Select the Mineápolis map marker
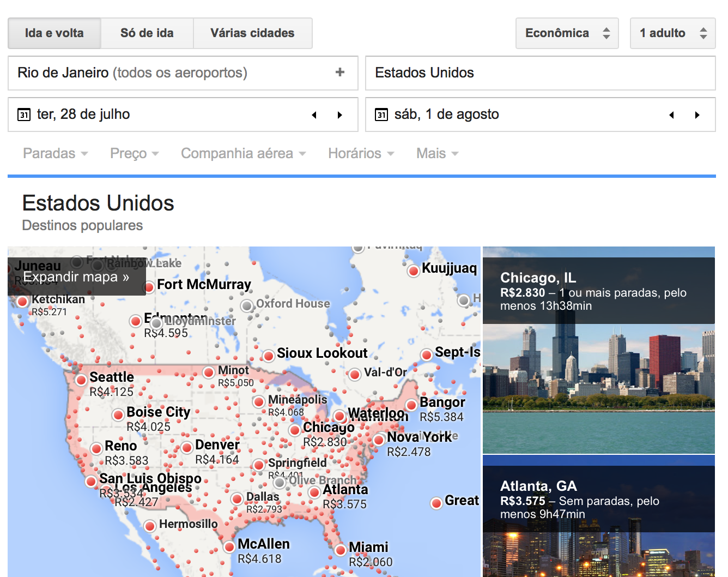Viewport: 728px width, 577px height. click(x=259, y=402)
